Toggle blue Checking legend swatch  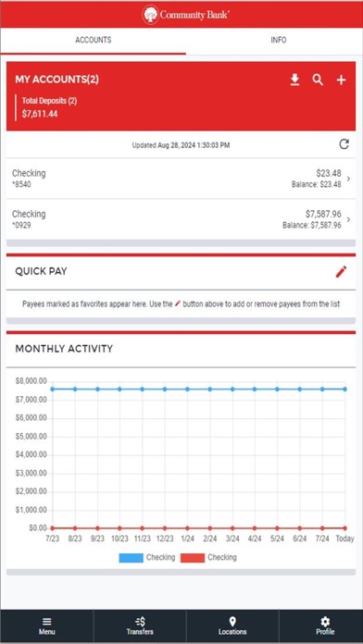coord(131,558)
